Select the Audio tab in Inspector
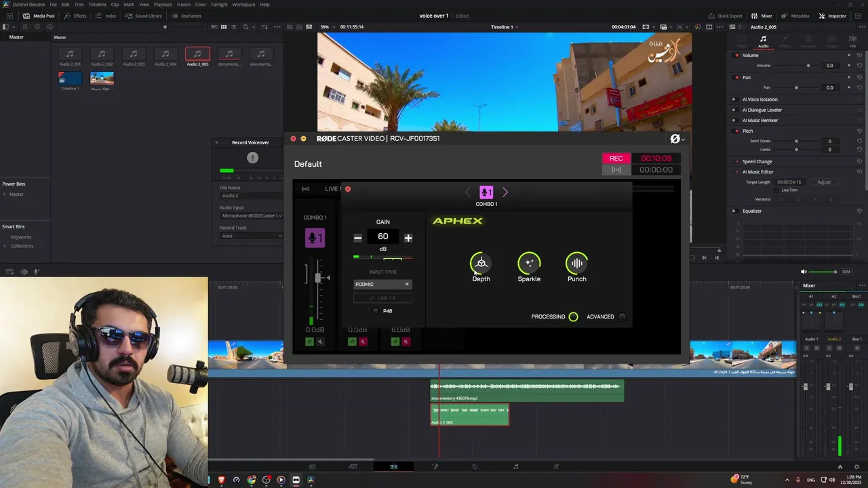Viewport: 868px width, 488px height. 763,42
